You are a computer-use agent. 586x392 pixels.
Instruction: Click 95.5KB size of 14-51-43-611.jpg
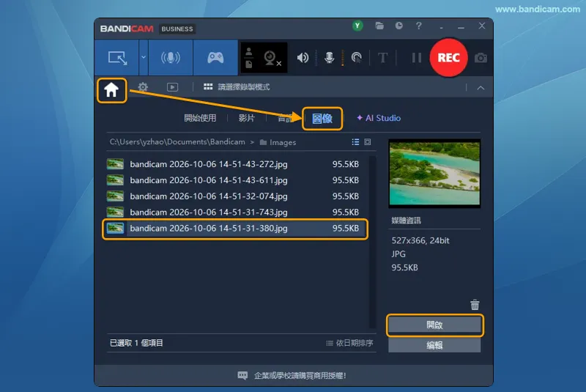[345, 180]
